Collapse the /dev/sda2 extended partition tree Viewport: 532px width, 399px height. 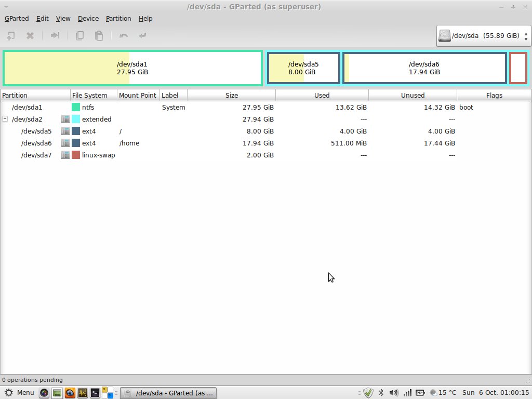pyautogui.click(x=5, y=119)
